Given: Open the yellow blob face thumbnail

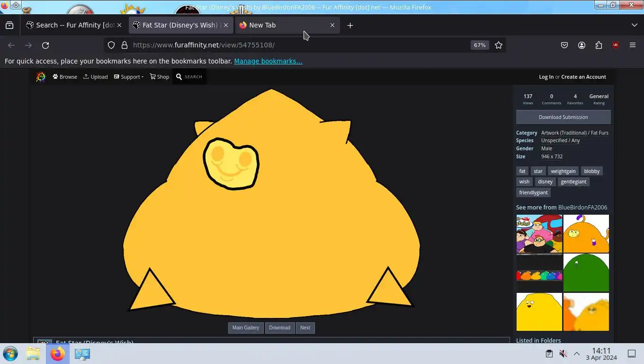Looking at the screenshot, I should 539,311.
